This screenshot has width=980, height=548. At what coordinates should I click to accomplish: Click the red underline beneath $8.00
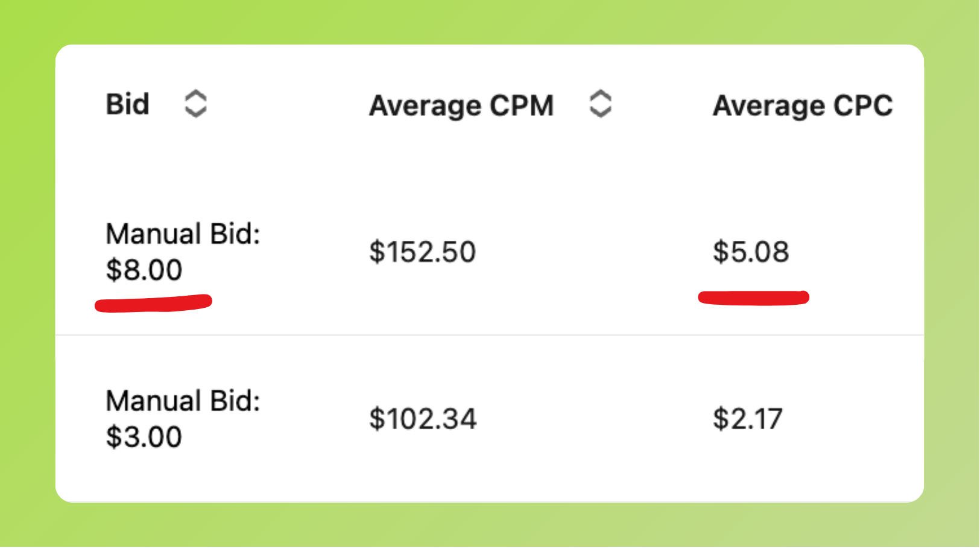coord(153,304)
